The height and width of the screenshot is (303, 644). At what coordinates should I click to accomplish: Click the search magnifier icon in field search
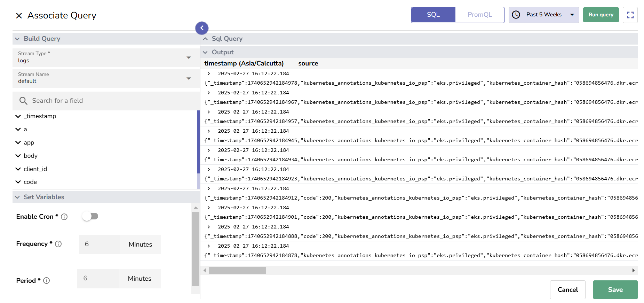point(23,101)
